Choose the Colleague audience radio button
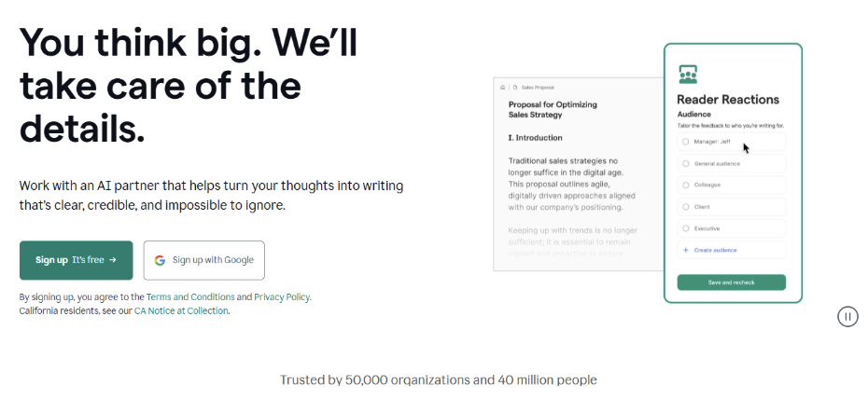This screenshot has width=868, height=399. (x=686, y=185)
